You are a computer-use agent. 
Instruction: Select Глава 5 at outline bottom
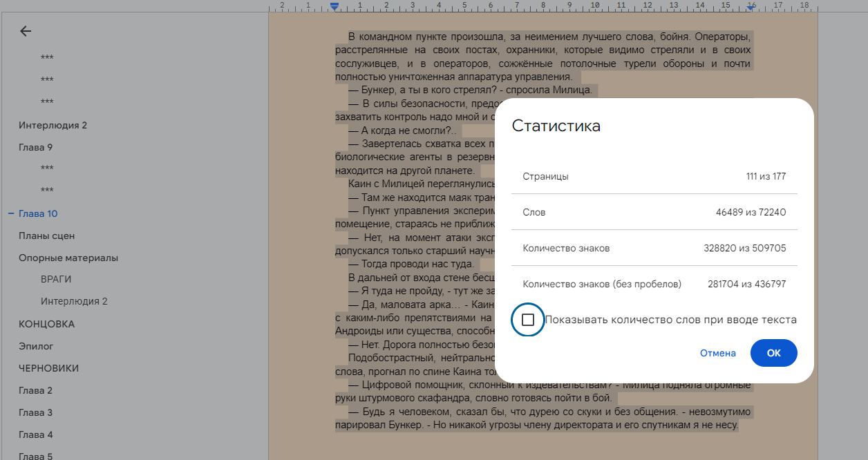[36, 455]
